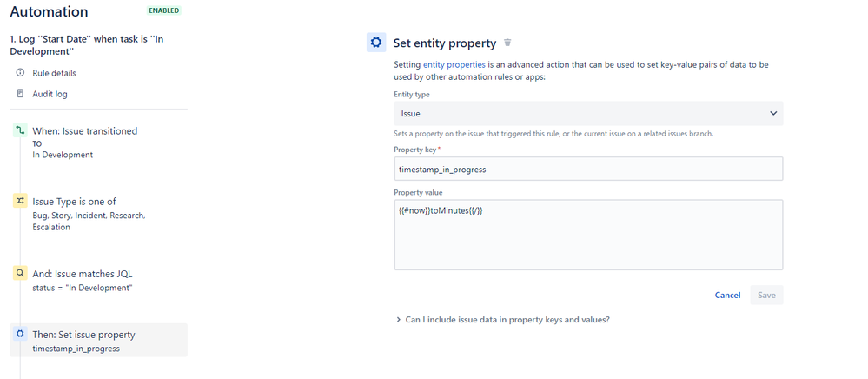This screenshot has width=868, height=379.
Task: Click the Set issue property gear icon
Action: tap(20, 334)
